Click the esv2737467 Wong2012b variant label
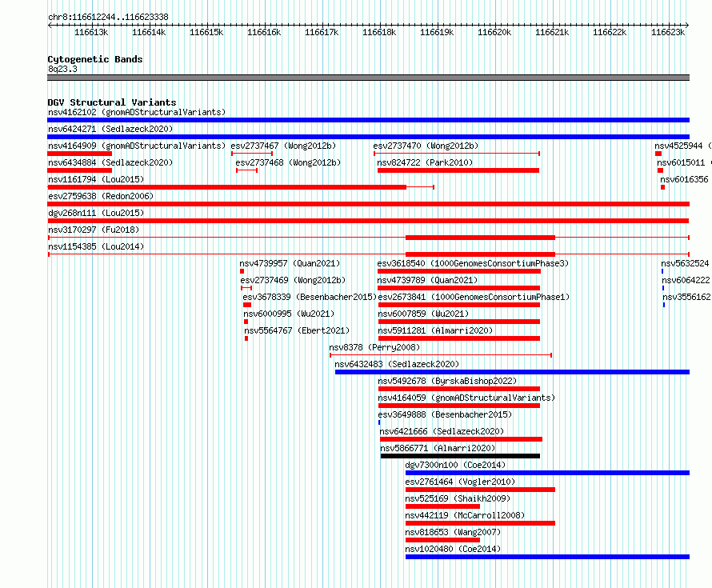The image size is (712, 588). [x=283, y=146]
